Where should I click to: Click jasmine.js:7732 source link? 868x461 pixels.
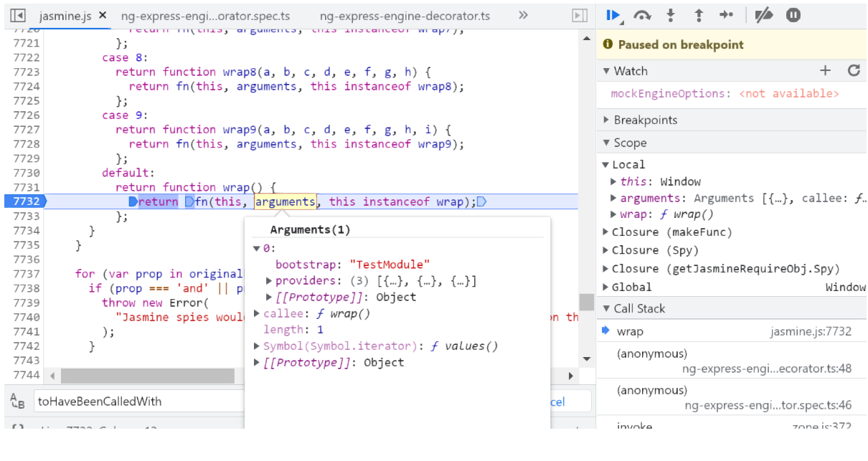(811, 331)
